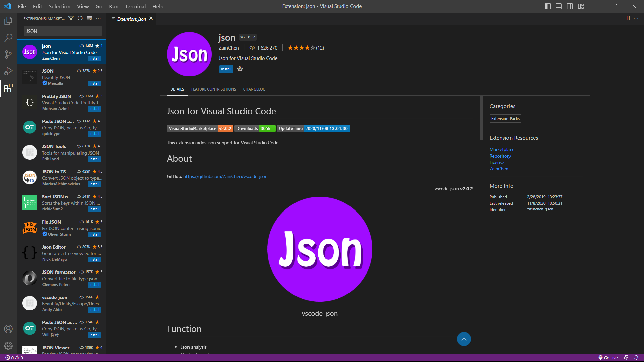Click the extensions search box containing JSON
Viewport: 644px width, 362px height.
click(63, 31)
